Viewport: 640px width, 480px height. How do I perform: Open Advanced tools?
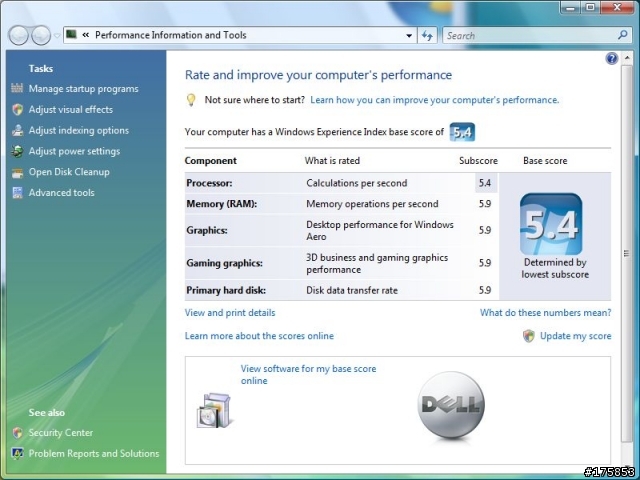[61, 193]
